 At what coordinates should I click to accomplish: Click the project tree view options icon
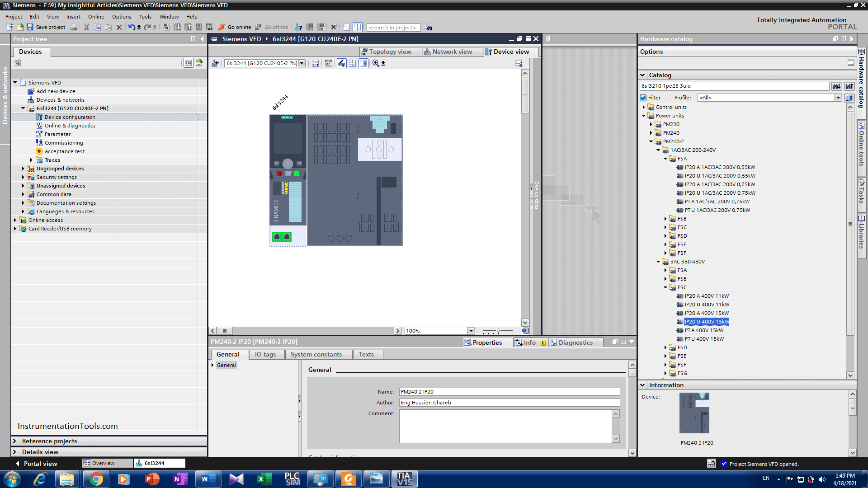point(188,63)
